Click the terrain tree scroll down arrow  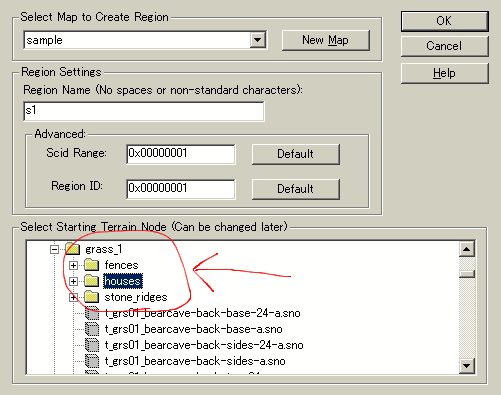pos(467,366)
